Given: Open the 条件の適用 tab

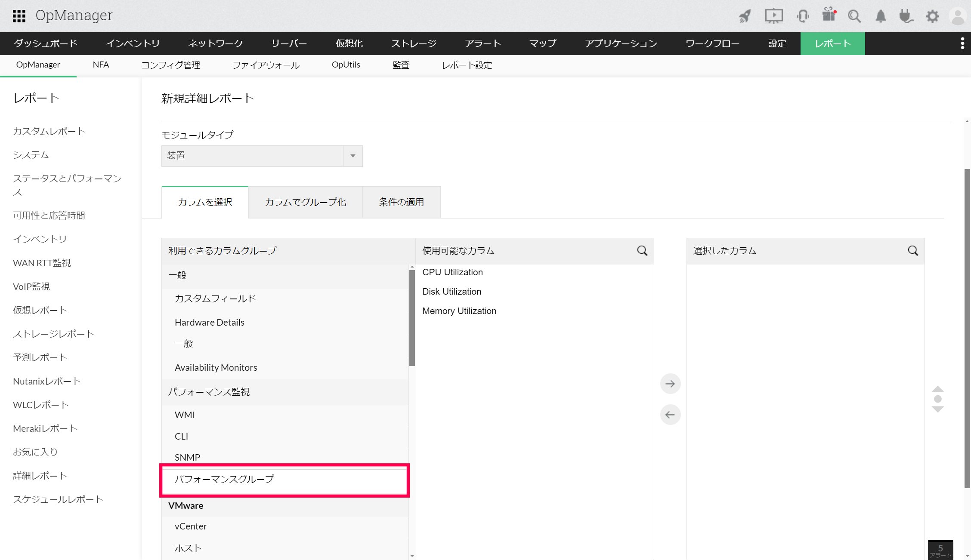Looking at the screenshot, I should point(401,202).
